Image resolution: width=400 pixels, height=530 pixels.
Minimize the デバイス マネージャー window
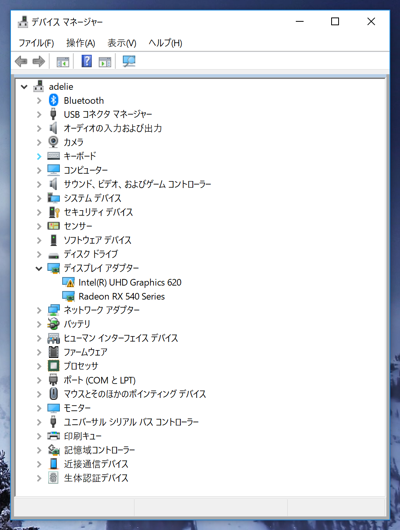click(x=300, y=22)
